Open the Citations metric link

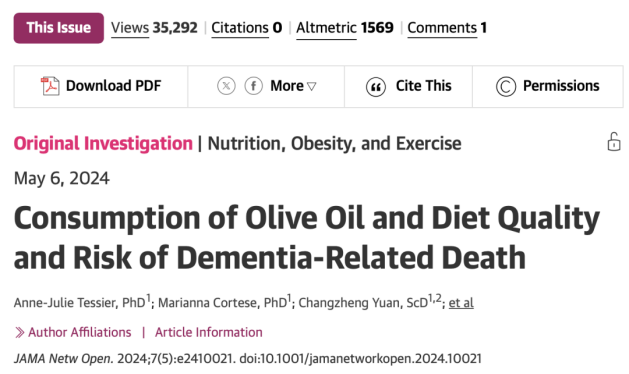[x=240, y=28]
